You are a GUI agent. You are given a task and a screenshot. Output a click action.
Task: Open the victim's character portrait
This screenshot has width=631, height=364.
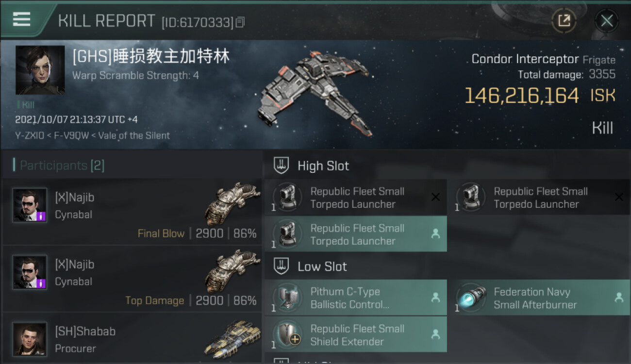tap(40, 70)
